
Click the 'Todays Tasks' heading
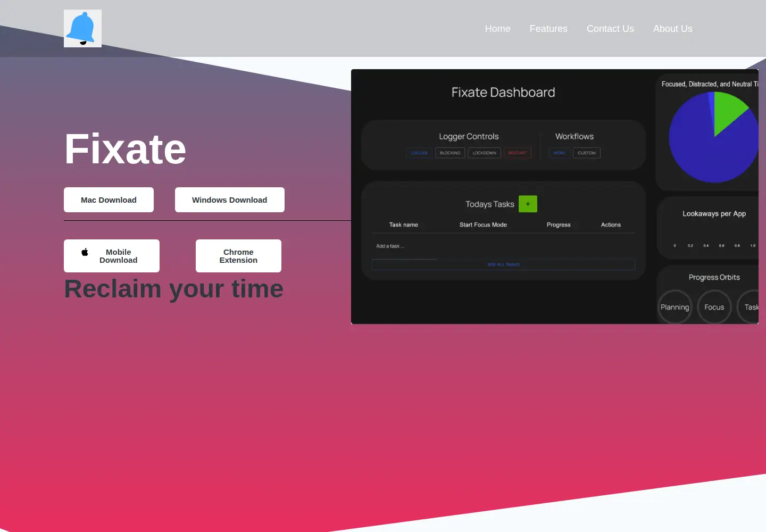490,204
